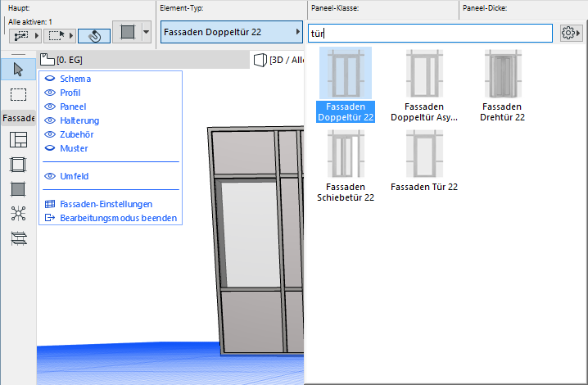Activate the Accessory tool icon in toolbox
This screenshot has width=588, height=385.
18,238
